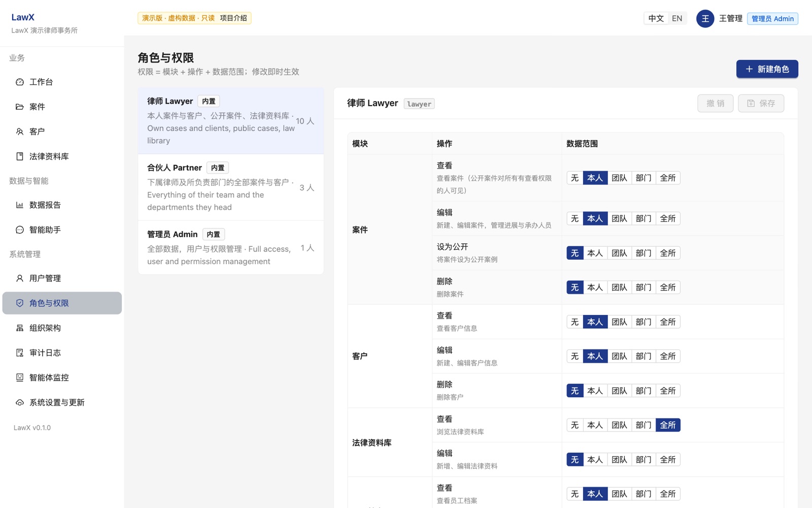Click the 保存 button
This screenshot has height=508, width=812.
click(x=761, y=103)
